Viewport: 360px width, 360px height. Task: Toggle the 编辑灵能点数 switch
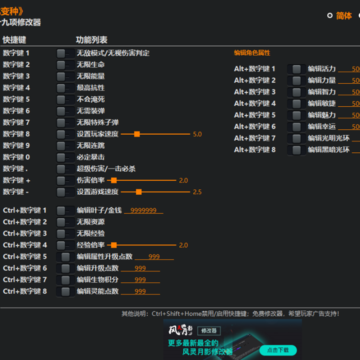click(x=65, y=291)
